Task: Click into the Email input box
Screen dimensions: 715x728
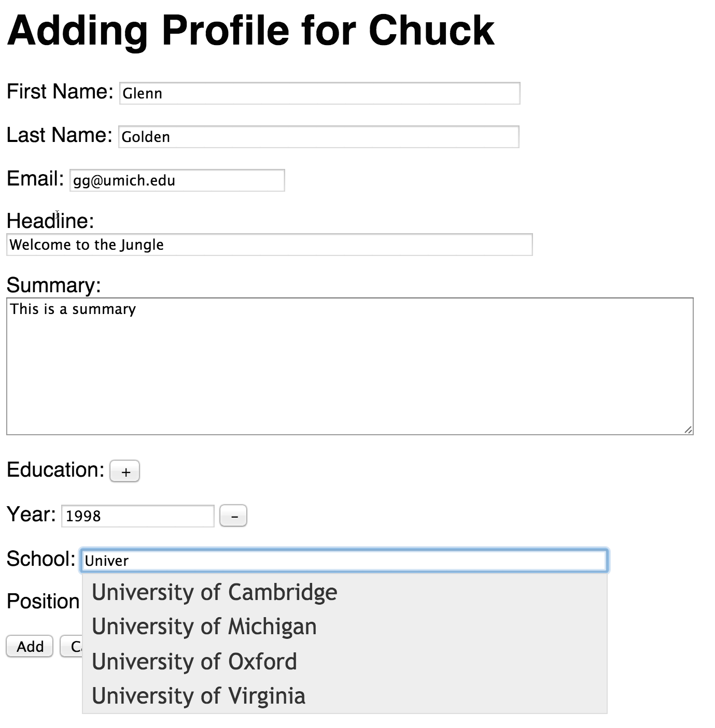Action: pos(177,180)
